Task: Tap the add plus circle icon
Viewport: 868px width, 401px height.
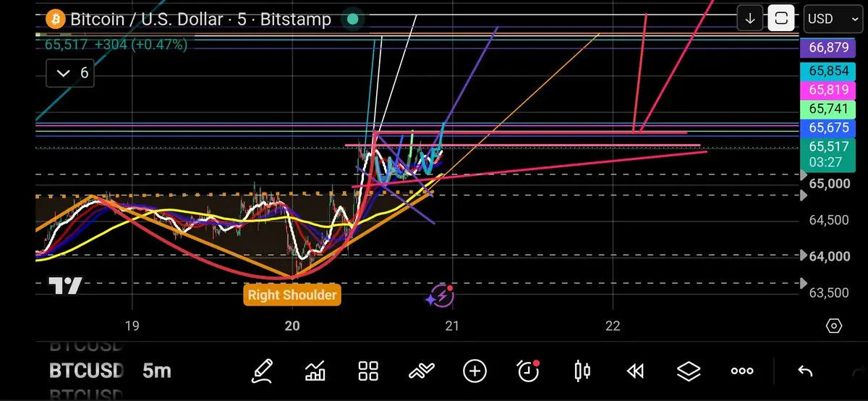Action: 475,371
